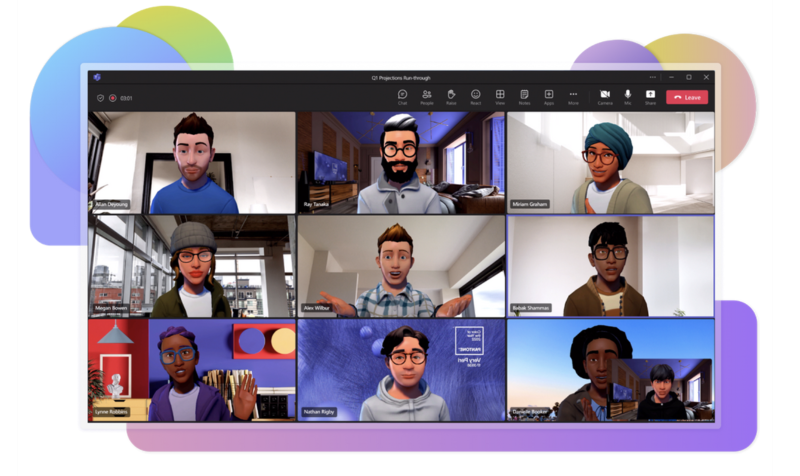The height and width of the screenshot is (476, 800).
Task: Expand the View layout options
Action: (500, 96)
